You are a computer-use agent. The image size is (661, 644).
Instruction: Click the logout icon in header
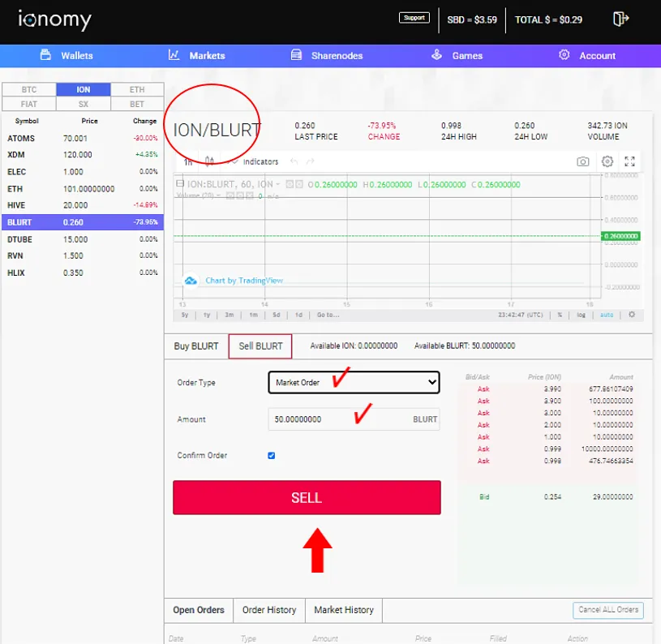click(620, 19)
